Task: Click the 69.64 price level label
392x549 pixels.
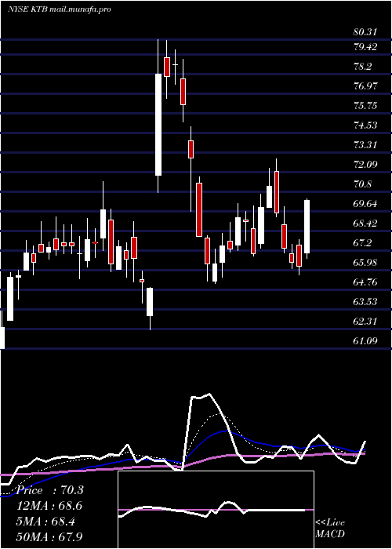Action: point(365,204)
